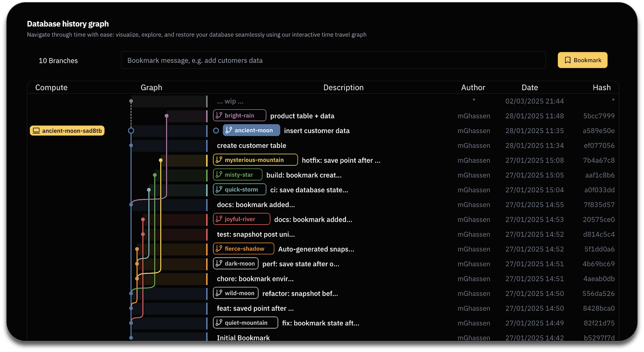Select the green graph node on misty-star row
The image size is (644, 352).
(154, 175)
